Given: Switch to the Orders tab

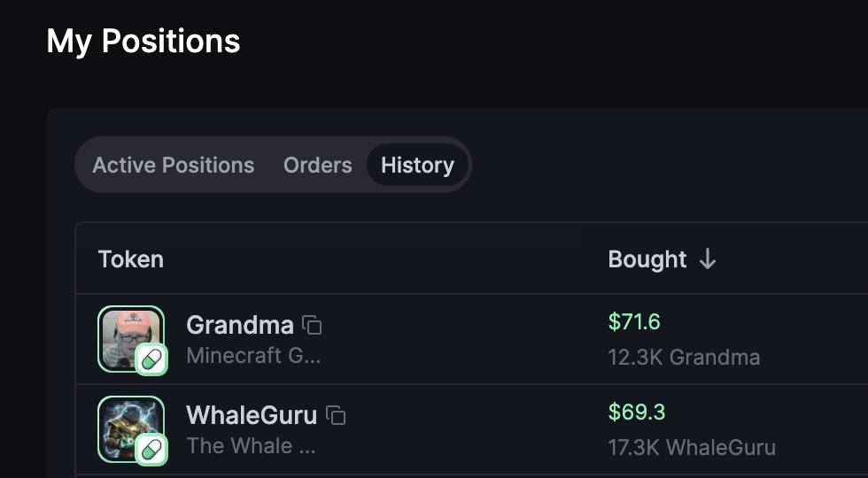Looking at the screenshot, I should pos(318,166).
